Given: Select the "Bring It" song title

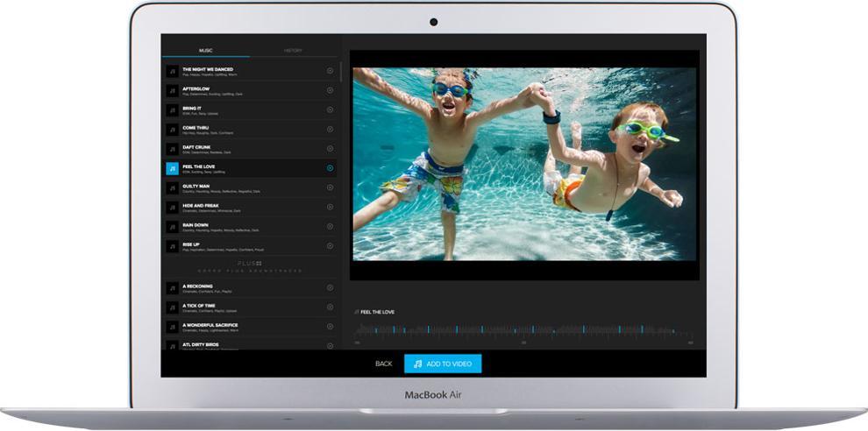Looking at the screenshot, I should (x=192, y=108).
